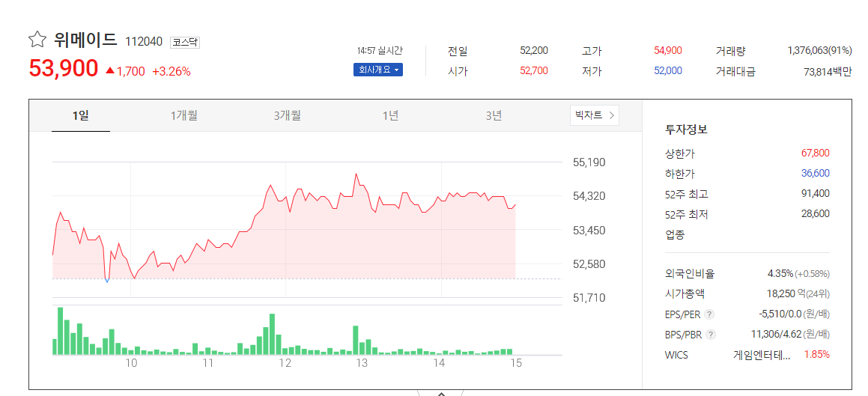The height and width of the screenshot is (396, 868).
Task: Switch to the 3년 chart tab
Action: [x=494, y=115]
